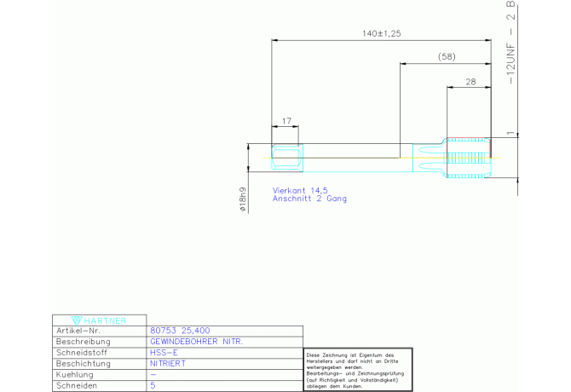Image resolution: width=571 pixels, height=392 pixels.
Task: Click the Beschichtung row label
Action: click(x=84, y=364)
